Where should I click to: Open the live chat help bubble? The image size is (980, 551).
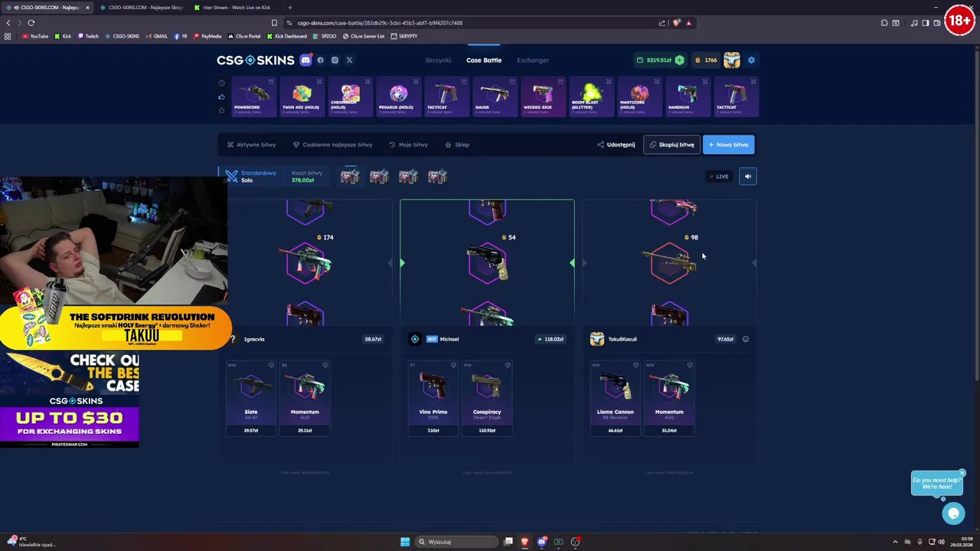(x=953, y=514)
